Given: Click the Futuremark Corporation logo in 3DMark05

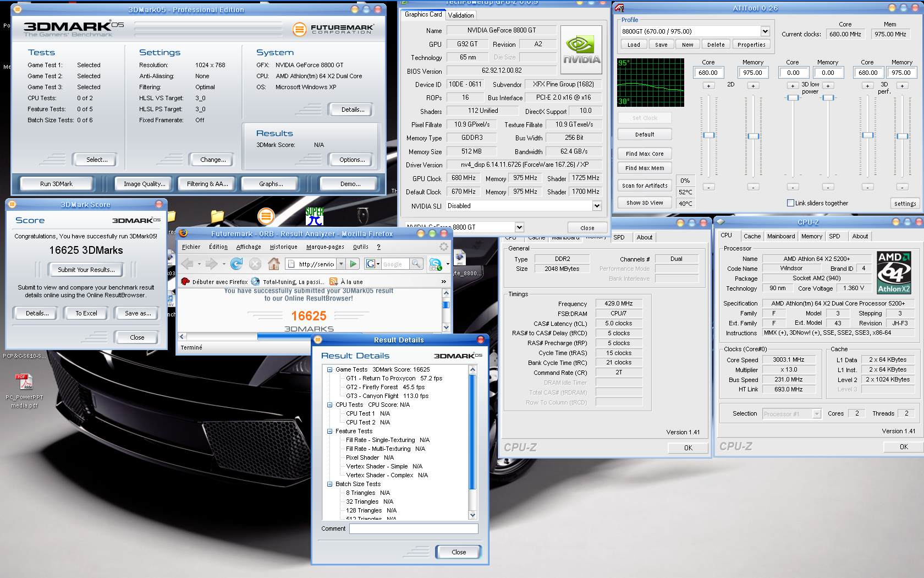Looking at the screenshot, I should pyautogui.click(x=333, y=29).
